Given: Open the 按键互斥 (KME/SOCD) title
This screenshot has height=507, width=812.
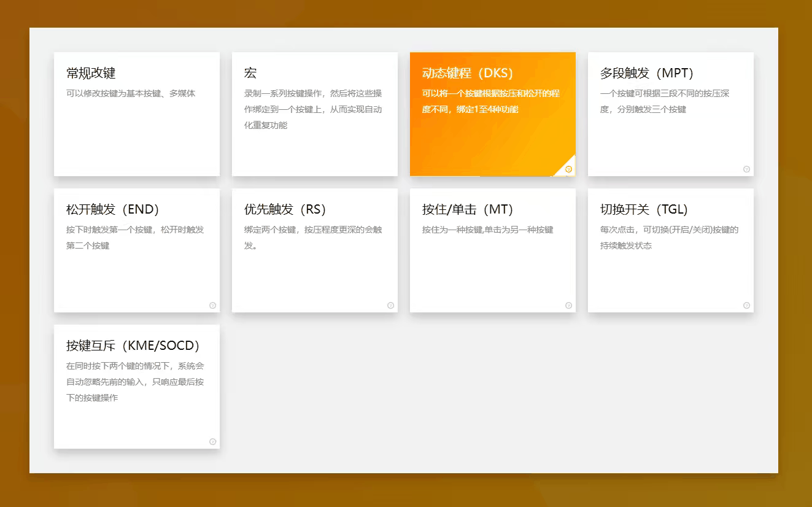Looking at the screenshot, I should tap(133, 346).
